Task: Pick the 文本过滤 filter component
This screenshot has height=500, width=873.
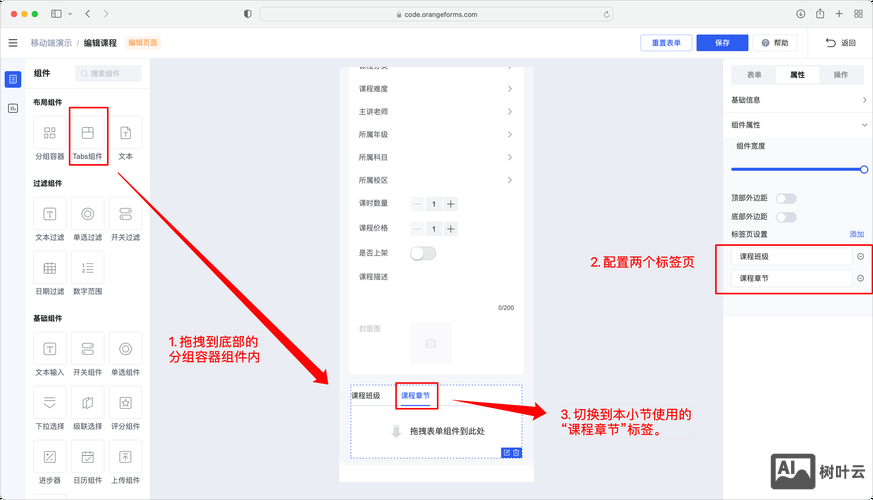Action: coord(50,219)
